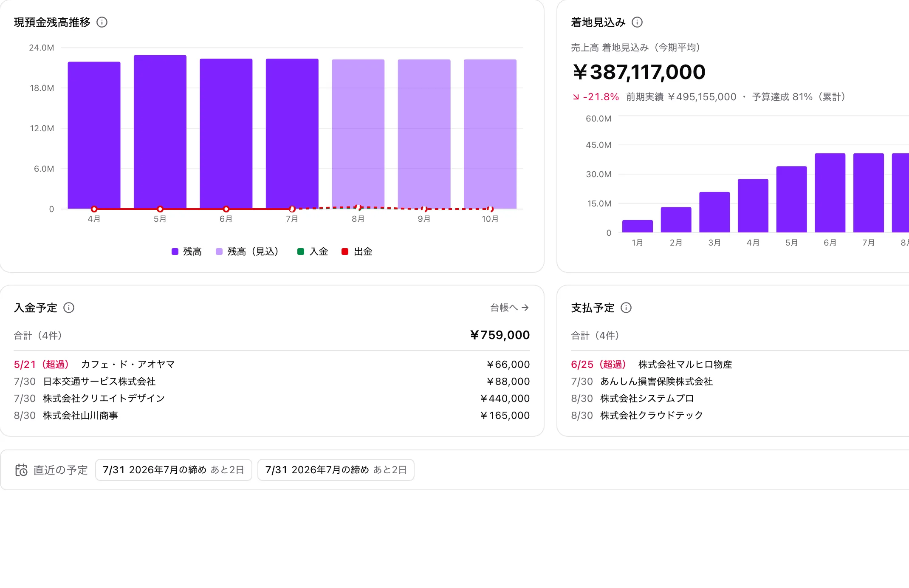Viewport: 909px width, 588px height.
Task: Click 前期実績 ¥495,155,000 text
Action: 681,97
